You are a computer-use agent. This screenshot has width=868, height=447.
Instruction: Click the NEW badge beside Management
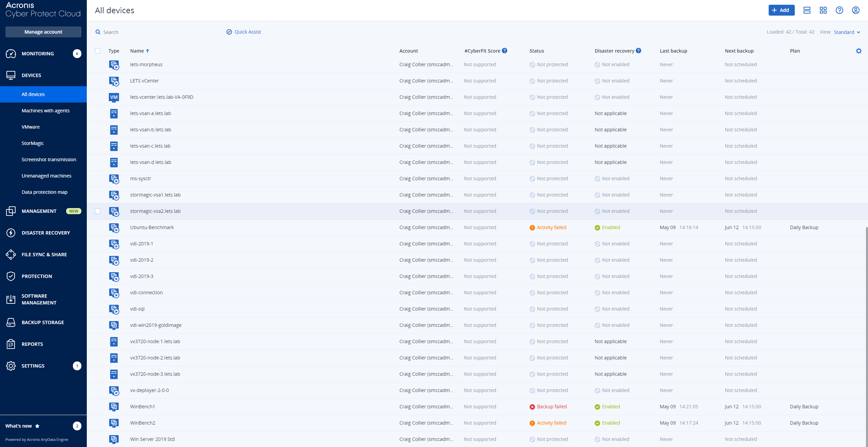point(74,211)
